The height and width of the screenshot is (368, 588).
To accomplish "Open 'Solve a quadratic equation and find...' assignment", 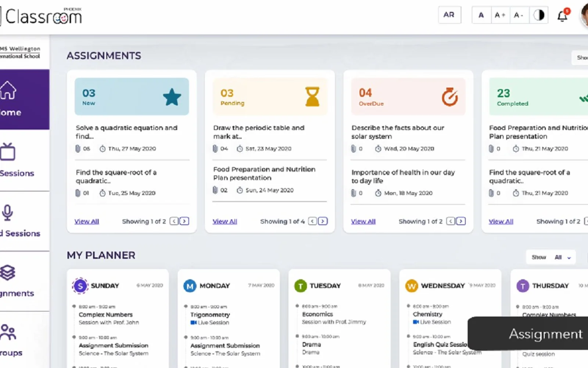I will coord(127,132).
